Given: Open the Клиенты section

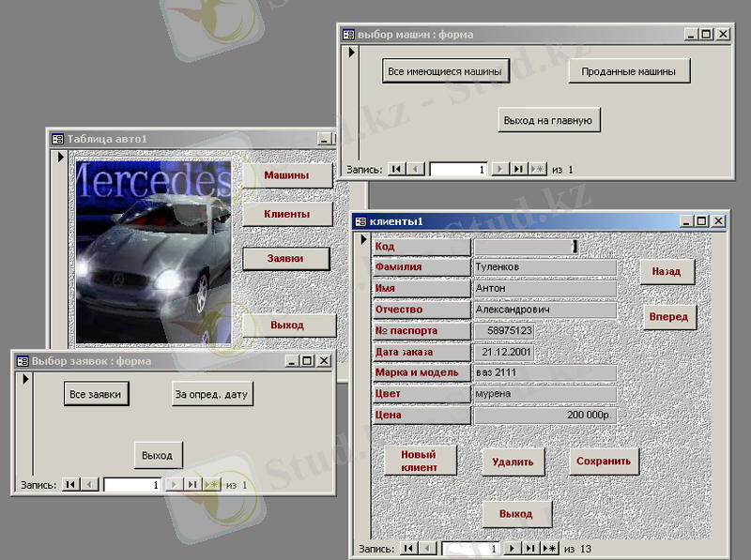Looking at the screenshot, I should pos(287,215).
